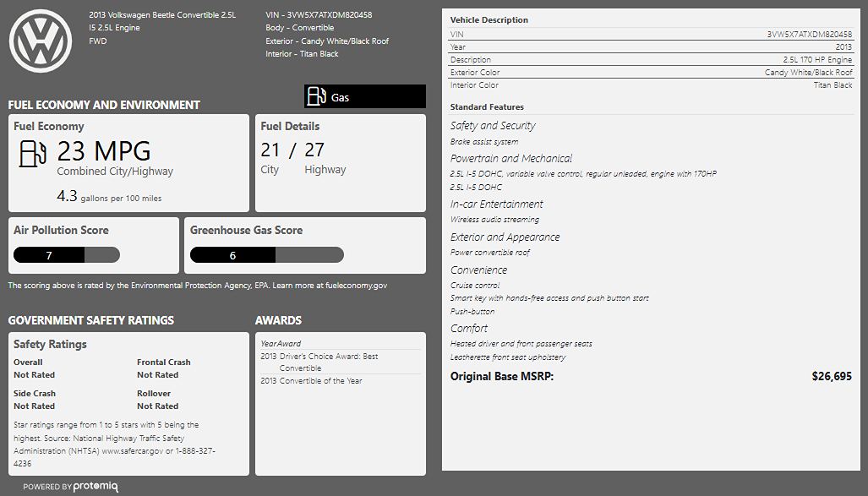Click the feature line ending 'engine with 170HP'
Viewport: 868px width, 496px height.
[x=583, y=174]
